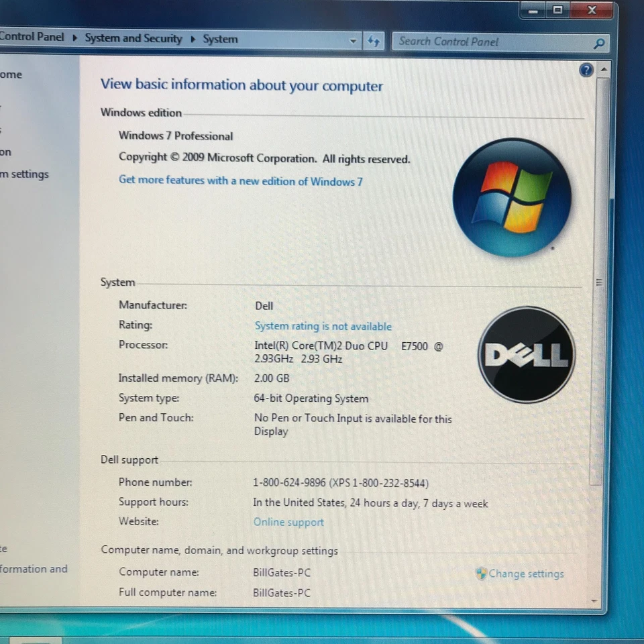Click the refresh arrows next to address bar
Screen dimensions: 644x644
click(374, 41)
